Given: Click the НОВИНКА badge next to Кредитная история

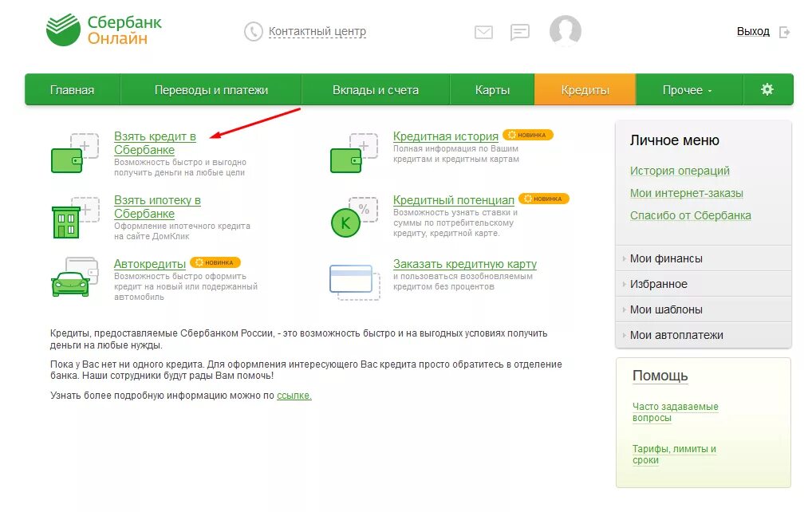Looking at the screenshot, I should [x=528, y=135].
